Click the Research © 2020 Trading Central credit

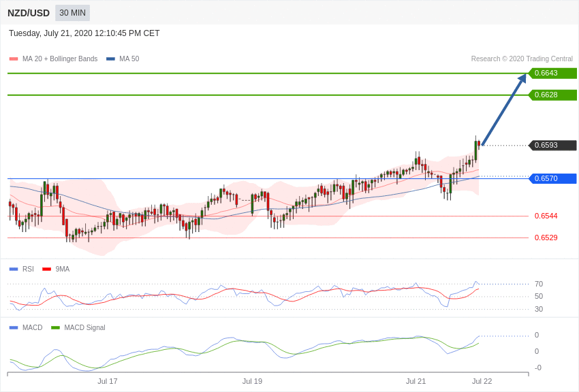[522, 59]
